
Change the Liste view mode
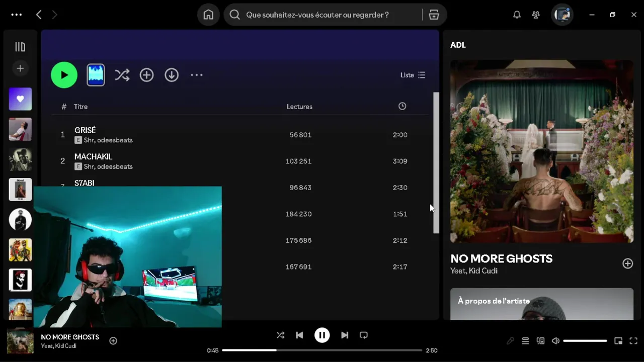(413, 75)
